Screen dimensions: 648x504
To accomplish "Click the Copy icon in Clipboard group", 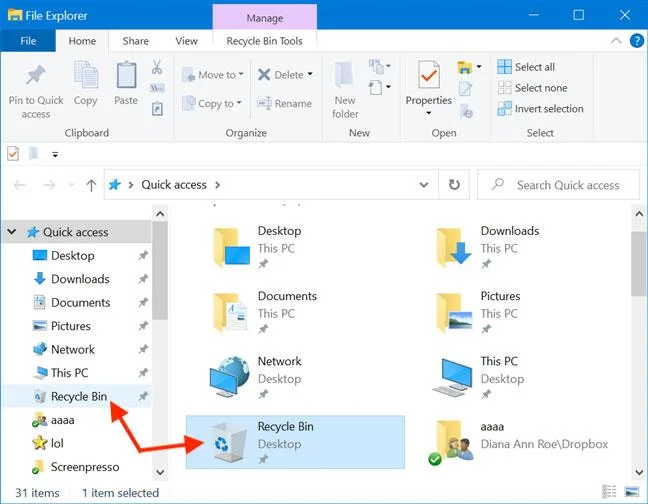I will 86,75.
